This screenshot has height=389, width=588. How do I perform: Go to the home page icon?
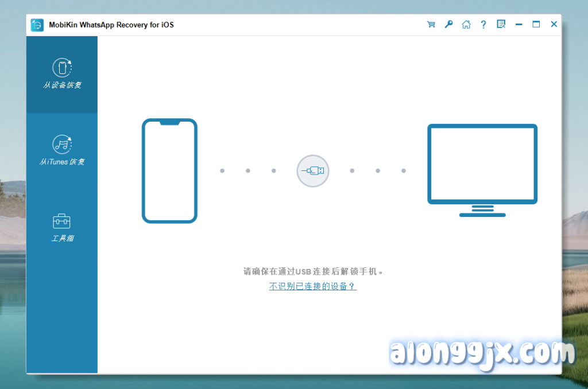[466, 25]
